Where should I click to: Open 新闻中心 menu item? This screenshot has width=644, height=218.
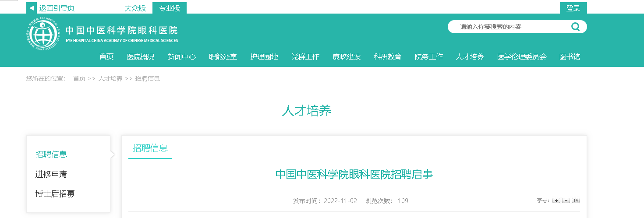(x=182, y=57)
